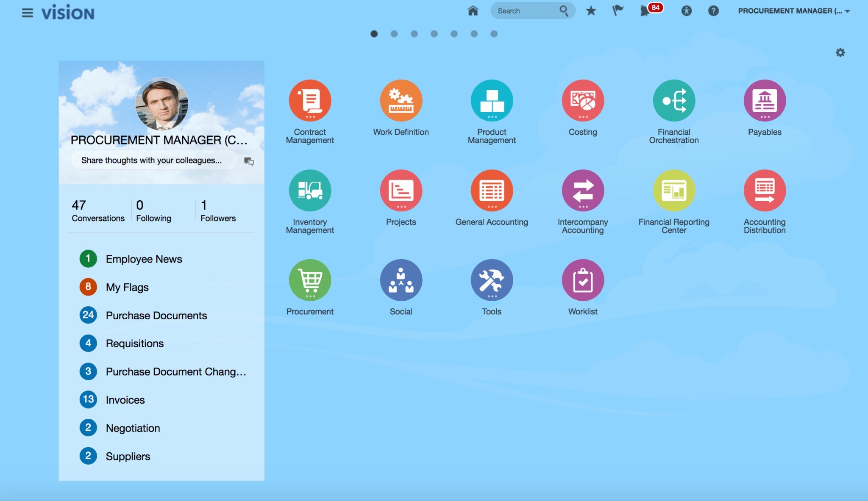The width and height of the screenshot is (868, 501).
Task: Select the fourth page indicator dot
Action: pos(434,34)
